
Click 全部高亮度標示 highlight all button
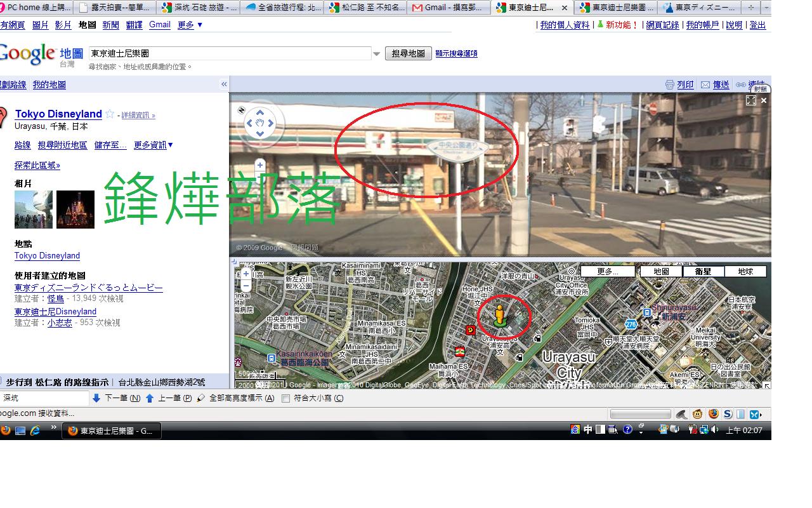point(236,398)
